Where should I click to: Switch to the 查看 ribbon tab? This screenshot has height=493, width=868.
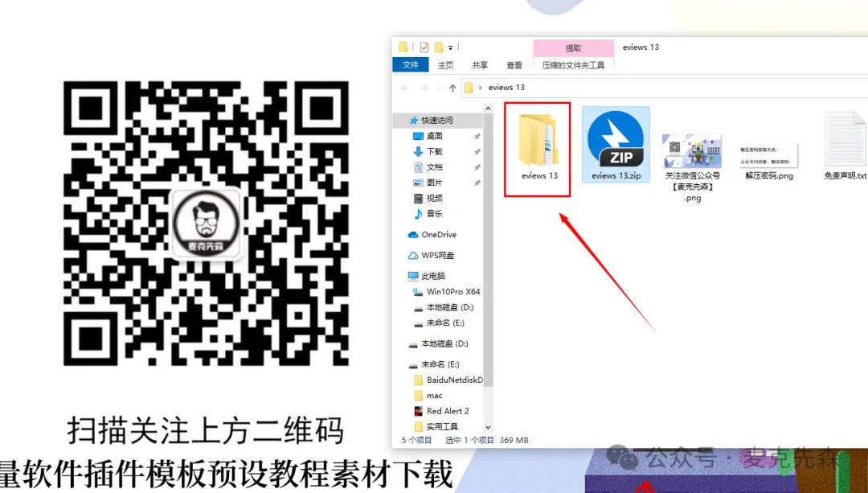tap(514, 65)
